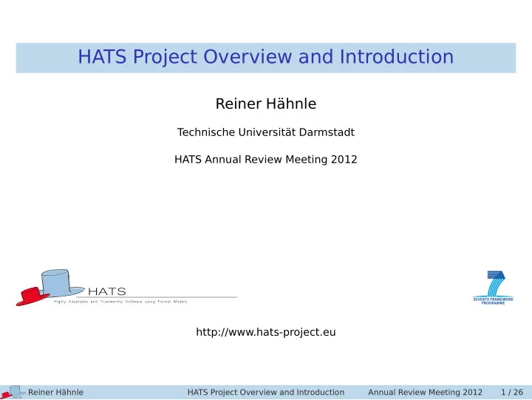Click Technische Universität Darmstadt text

(266, 132)
